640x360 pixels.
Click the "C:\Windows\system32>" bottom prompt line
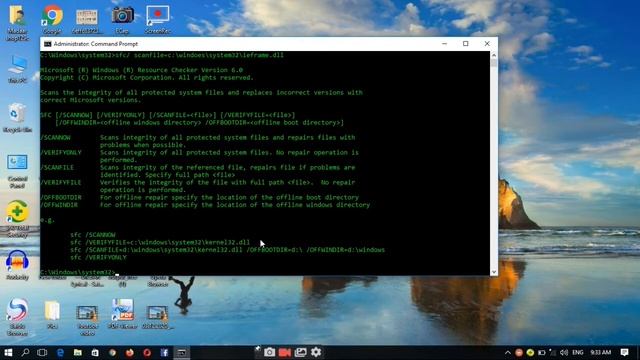pyautogui.click(x=78, y=272)
